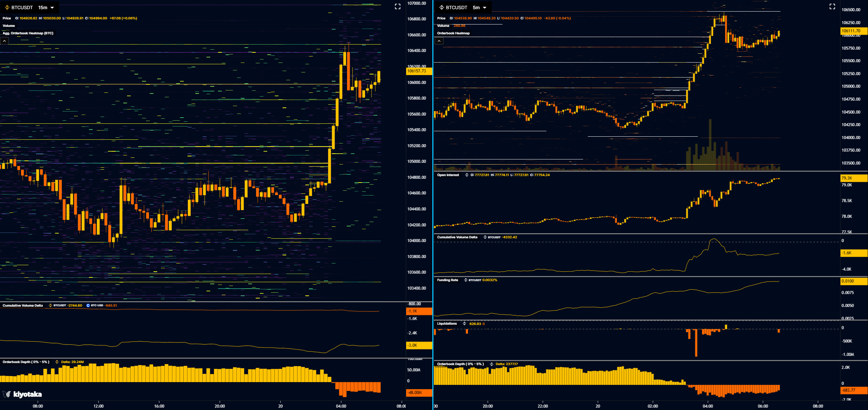Click fullscreen icon on 15m chart
Screen dimensions: 868x410
pos(397,6)
